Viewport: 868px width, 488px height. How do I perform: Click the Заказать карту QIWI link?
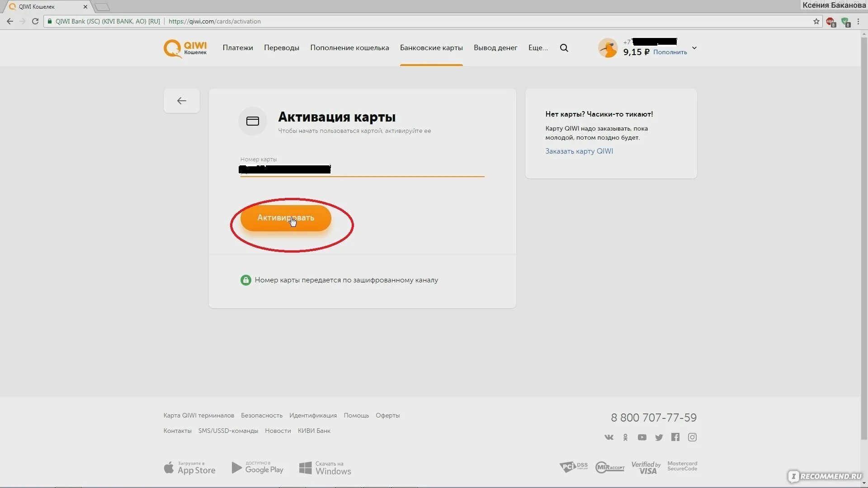578,151
